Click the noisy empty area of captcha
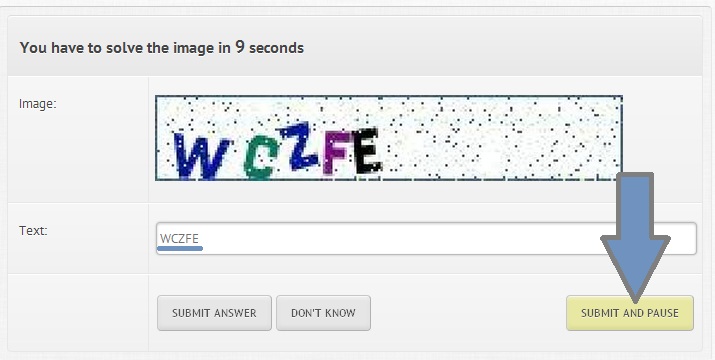 502,138
